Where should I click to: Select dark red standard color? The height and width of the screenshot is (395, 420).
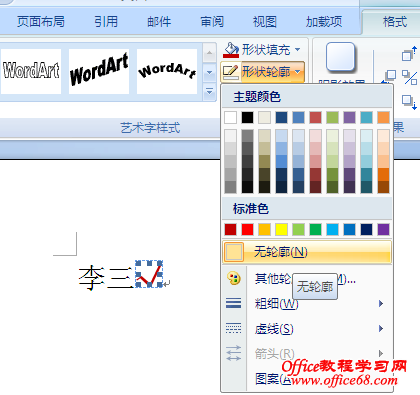pos(230,229)
